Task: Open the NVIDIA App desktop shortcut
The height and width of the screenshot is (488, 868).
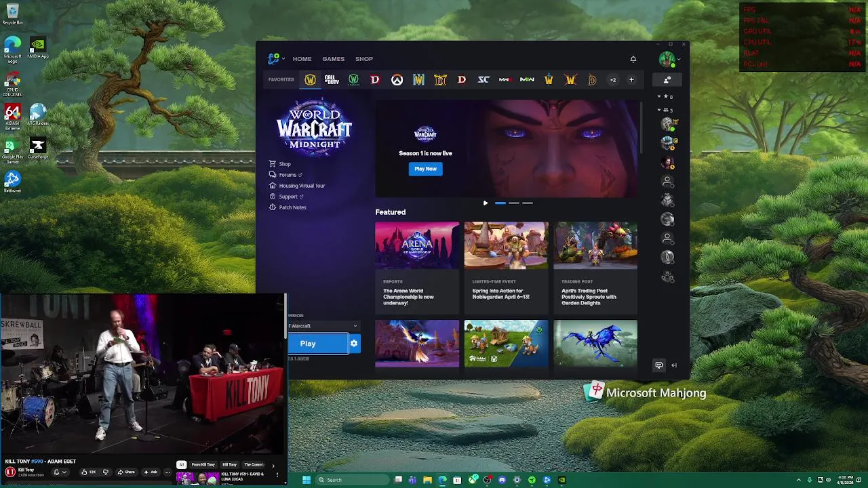Action: click(x=38, y=48)
